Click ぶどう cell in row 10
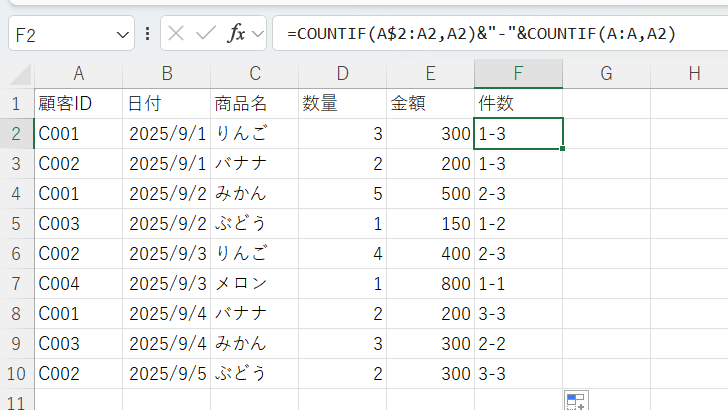Viewport: 728px width, 410px height. click(x=254, y=374)
